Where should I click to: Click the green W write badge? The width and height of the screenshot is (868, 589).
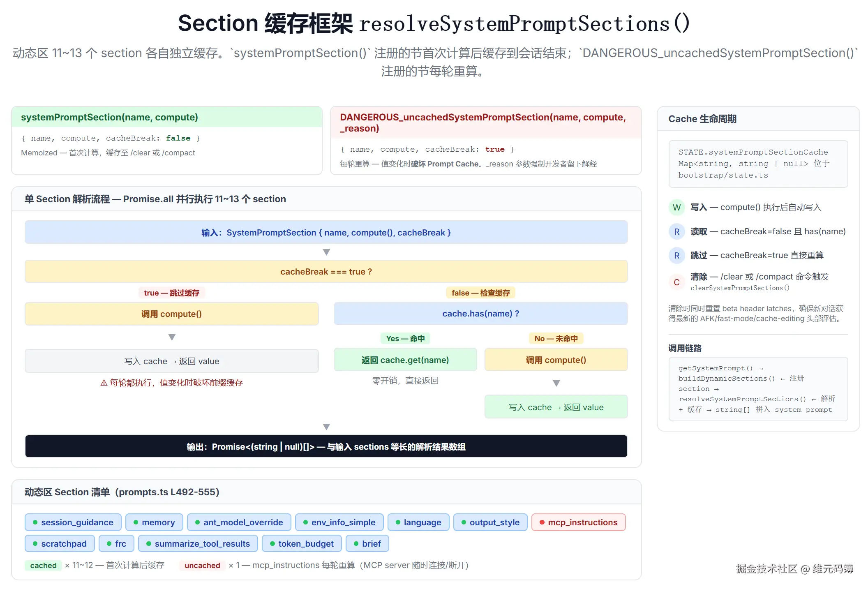pyautogui.click(x=676, y=208)
